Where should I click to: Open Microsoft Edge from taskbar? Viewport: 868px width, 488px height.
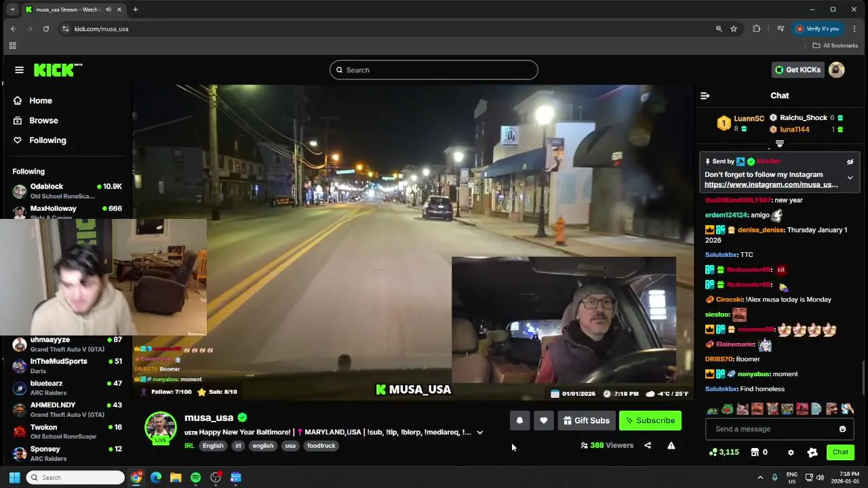tap(156, 478)
